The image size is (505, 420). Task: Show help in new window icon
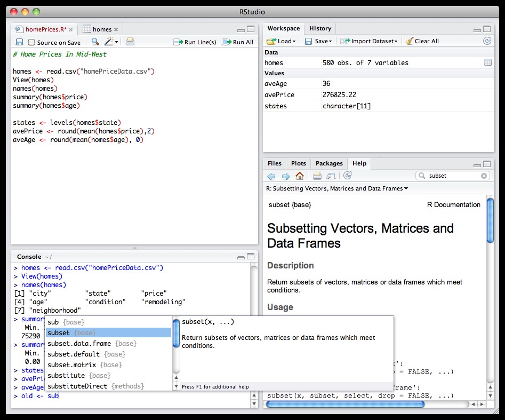(331, 176)
